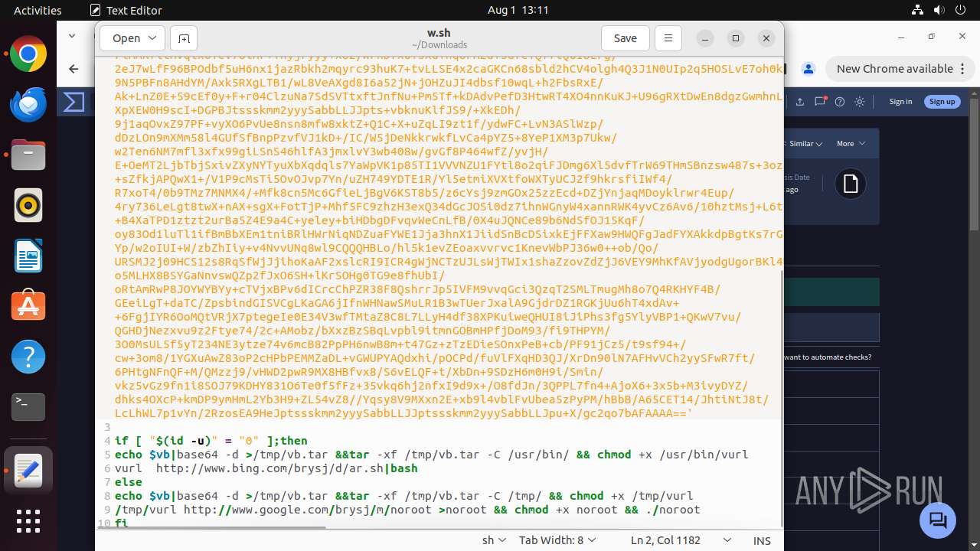The height and width of the screenshot is (551, 980).
Task: Click the 'want to automate checks?' text
Action: 828,357
